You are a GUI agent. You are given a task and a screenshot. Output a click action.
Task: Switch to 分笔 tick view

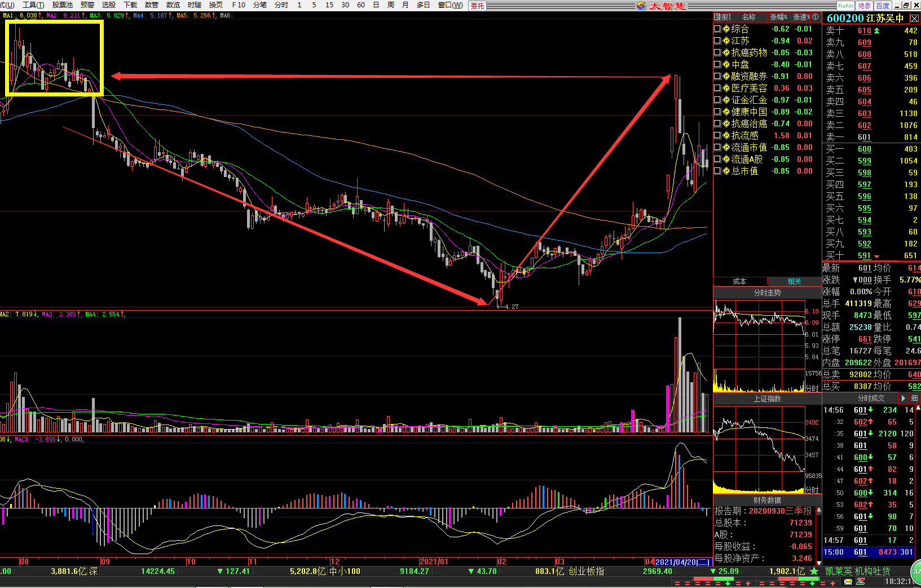click(x=260, y=5)
